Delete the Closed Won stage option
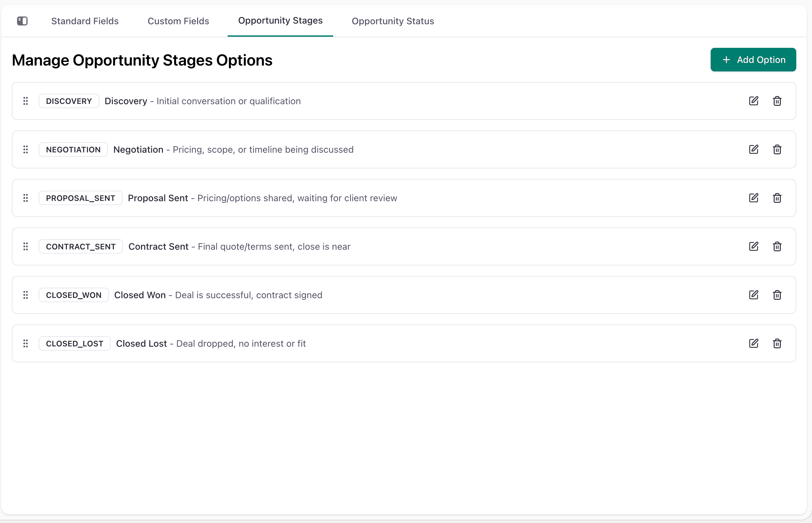This screenshot has width=812, height=523. tap(777, 295)
